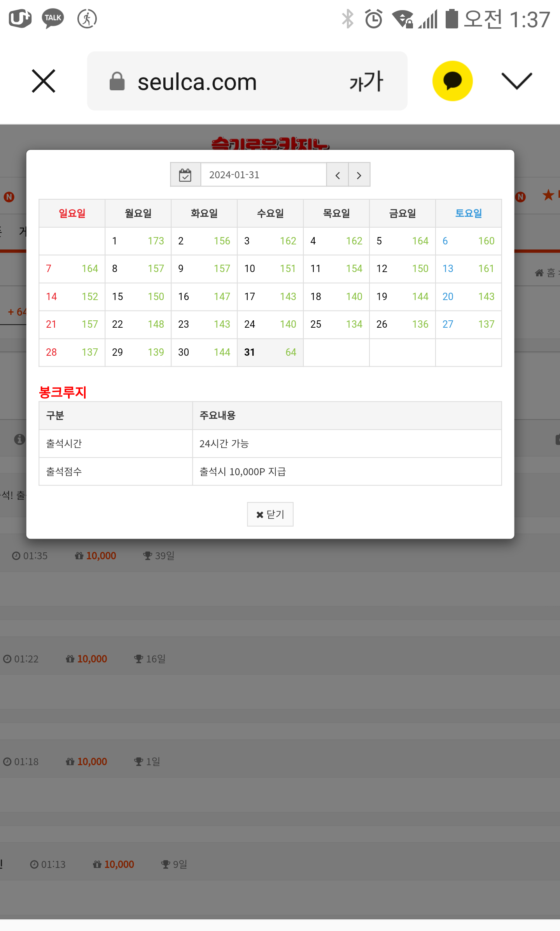Click the 토요일 column header
The height and width of the screenshot is (931, 560).
pos(469,213)
